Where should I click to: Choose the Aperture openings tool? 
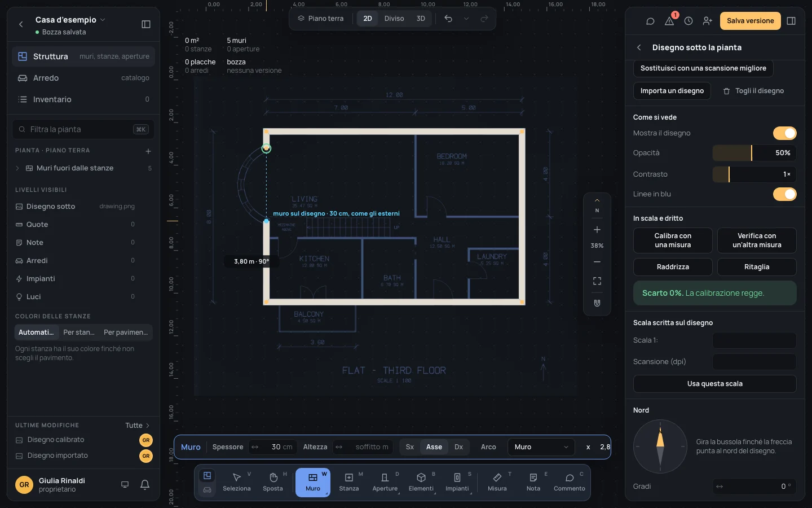pyautogui.click(x=385, y=483)
